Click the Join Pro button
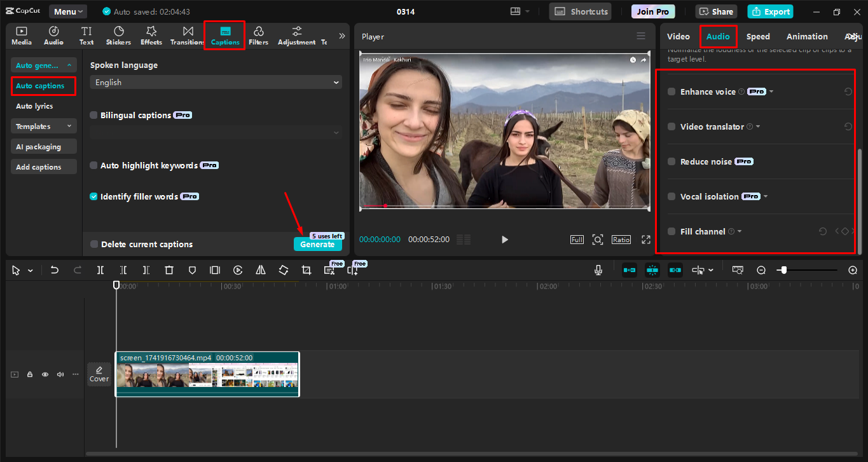The image size is (868, 462). point(652,11)
